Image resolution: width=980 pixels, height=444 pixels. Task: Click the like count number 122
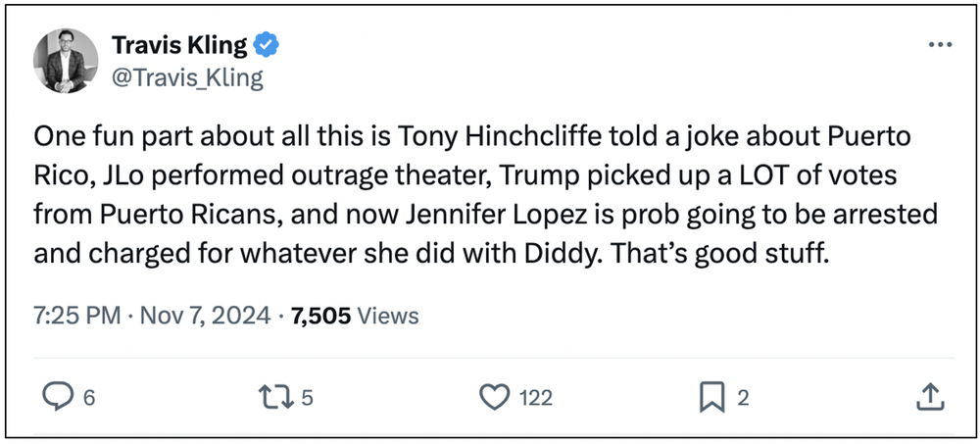pyautogui.click(x=536, y=397)
